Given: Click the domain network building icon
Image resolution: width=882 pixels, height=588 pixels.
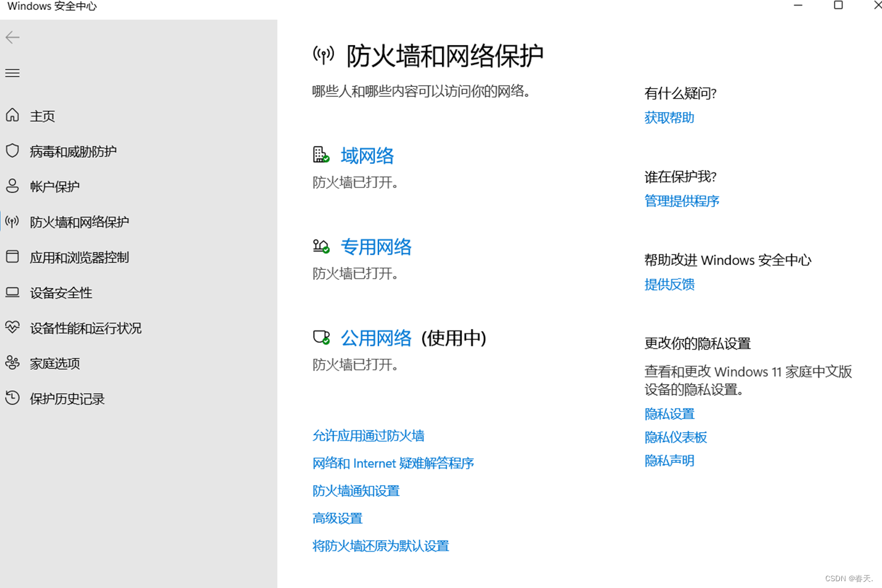Looking at the screenshot, I should pyautogui.click(x=321, y=155).
